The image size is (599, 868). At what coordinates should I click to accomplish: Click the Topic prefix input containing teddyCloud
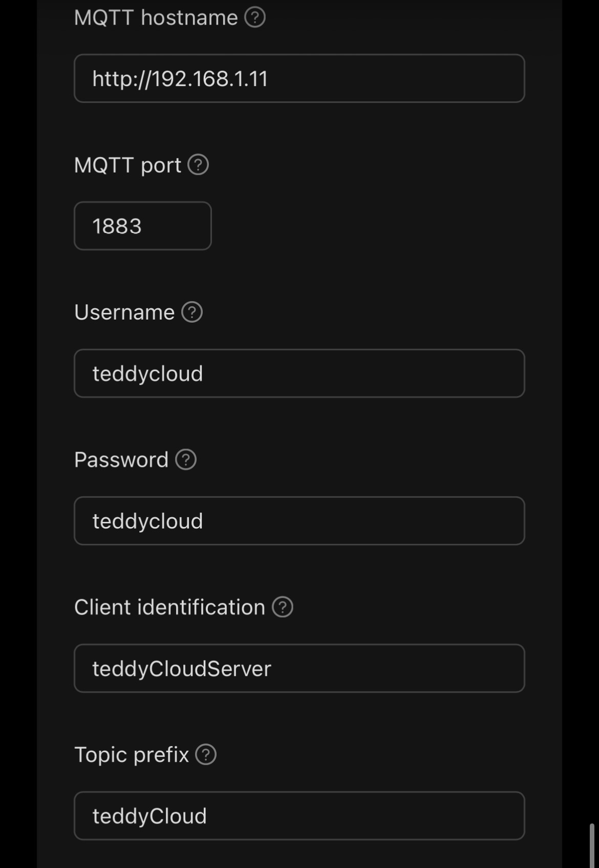(299, 816)
